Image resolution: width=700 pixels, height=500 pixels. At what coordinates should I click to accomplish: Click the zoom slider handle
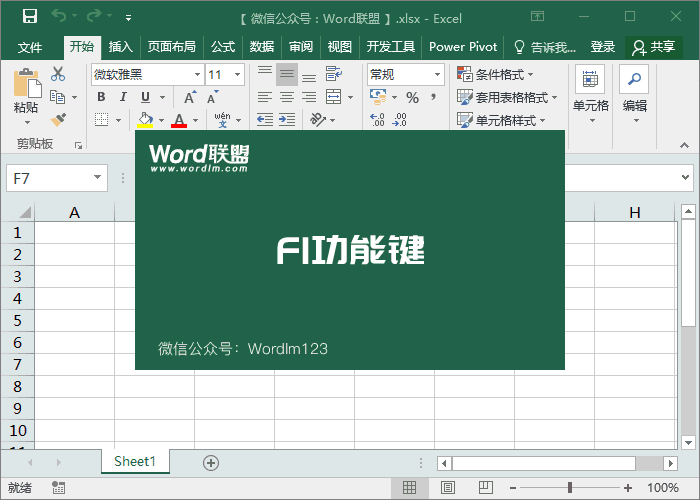point(570,488)
